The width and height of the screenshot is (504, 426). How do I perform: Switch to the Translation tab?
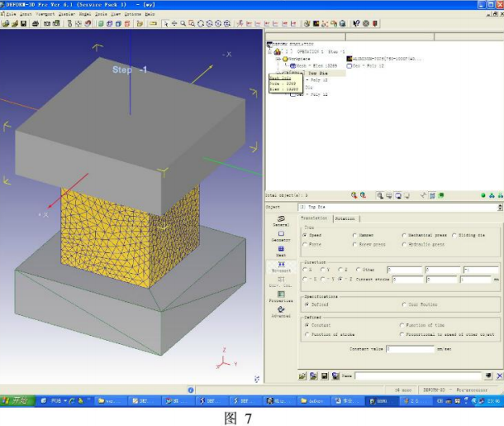click(x=314, y=218)
